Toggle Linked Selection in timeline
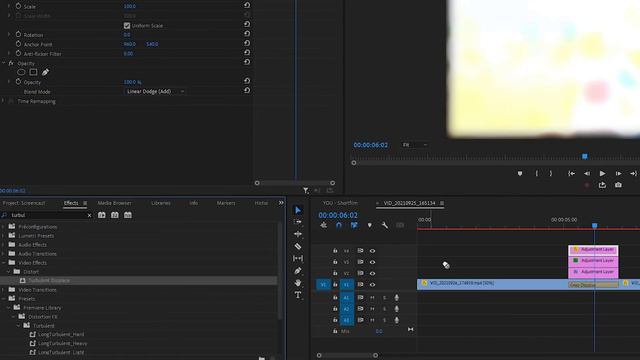The image size is (640, 360). click(354, 225)
